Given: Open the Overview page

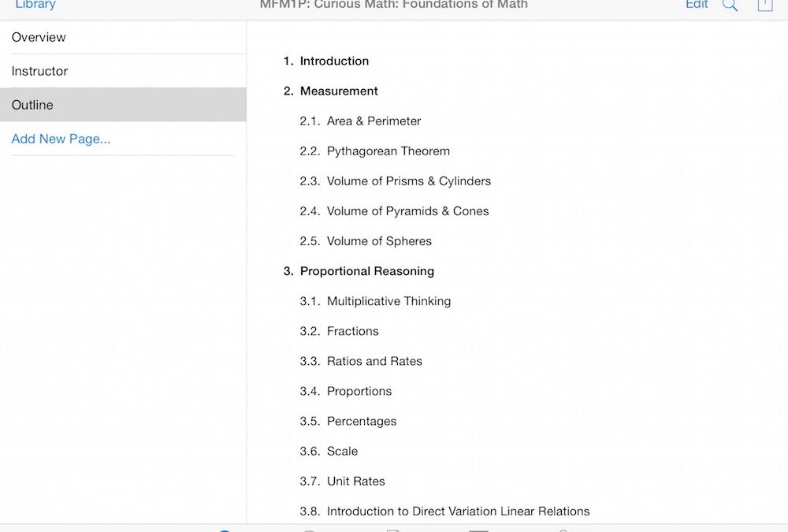Looking at the screenshot, I should (x=39, y=37).
